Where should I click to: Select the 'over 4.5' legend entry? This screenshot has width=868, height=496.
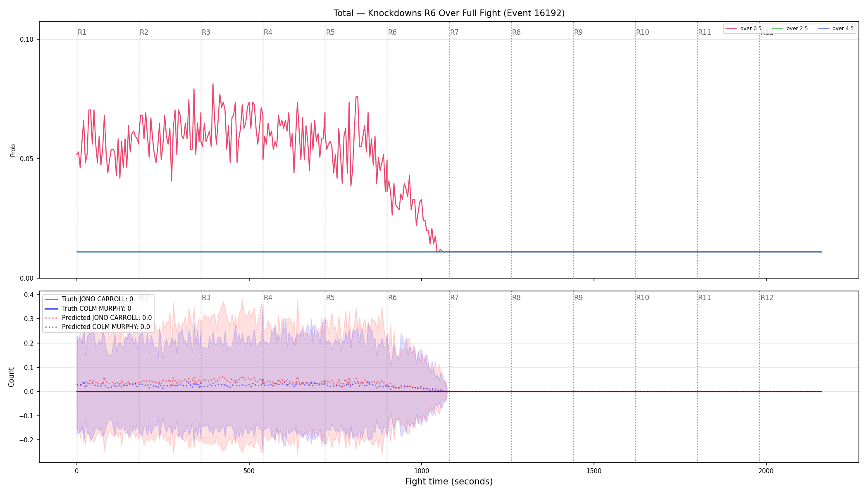[x=836, y=29]
